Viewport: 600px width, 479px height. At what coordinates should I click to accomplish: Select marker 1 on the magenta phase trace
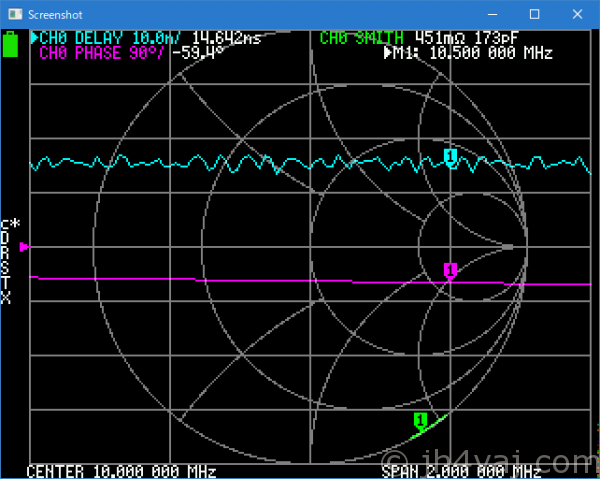tap(450, 271)
